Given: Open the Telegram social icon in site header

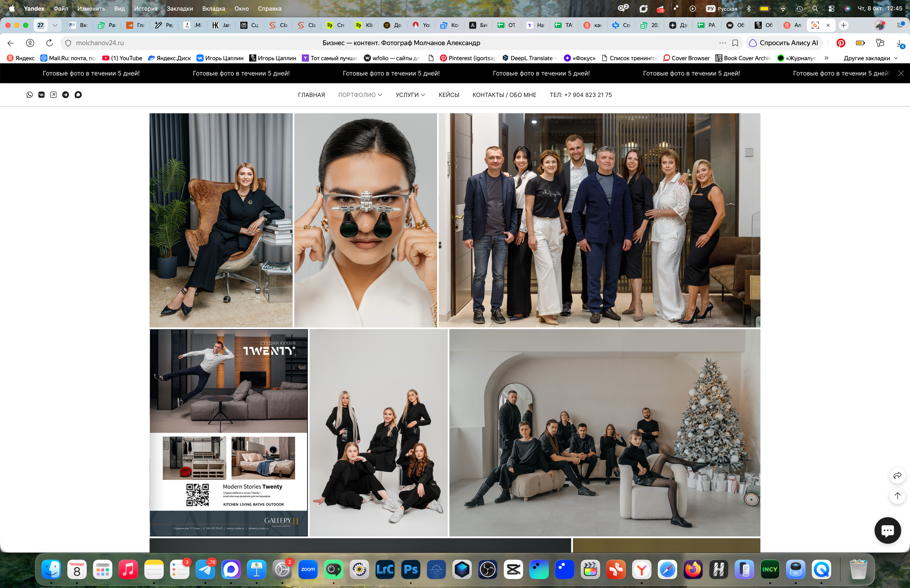Looking at the screenshot, I should click(66, 95).
